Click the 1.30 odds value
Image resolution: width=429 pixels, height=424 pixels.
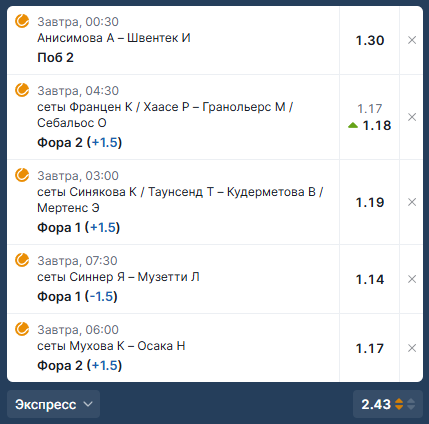(x=370, y=40)
